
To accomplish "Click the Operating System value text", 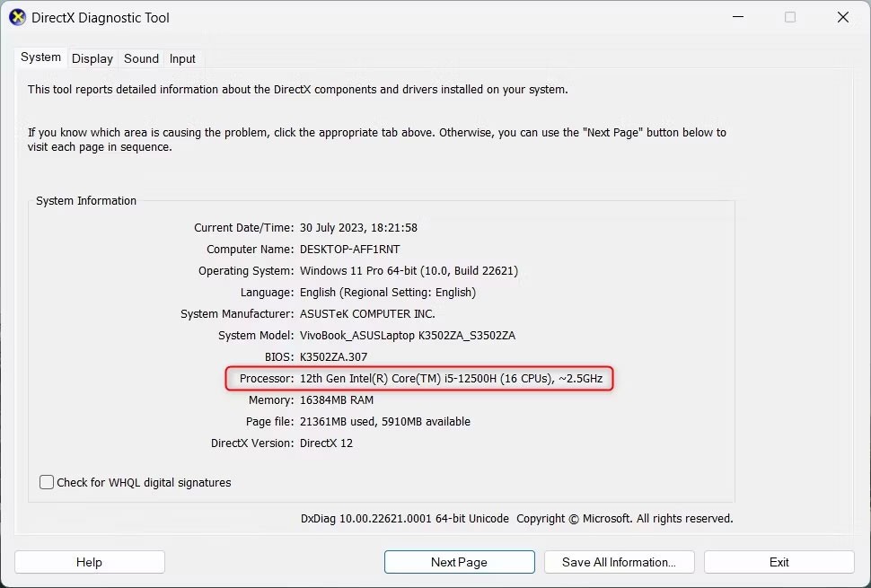I will coord(409,271).
